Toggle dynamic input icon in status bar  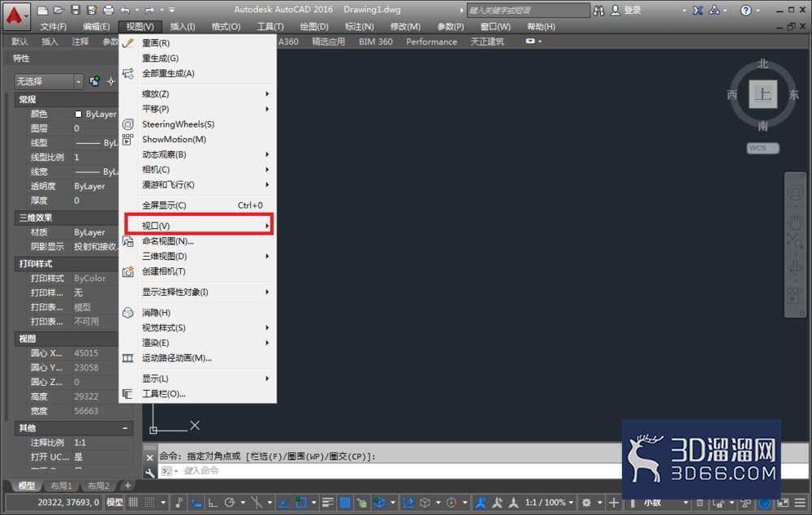coord(196,503)
